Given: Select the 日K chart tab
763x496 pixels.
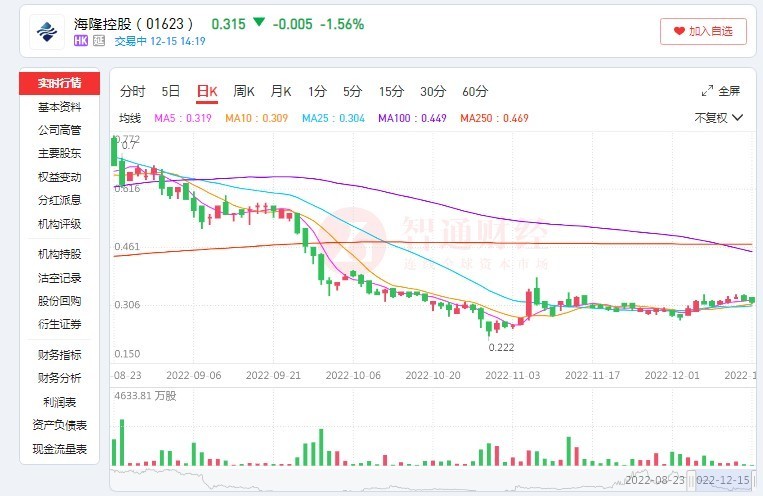Looking at the screenshot, I should click(x=207, y=92).
